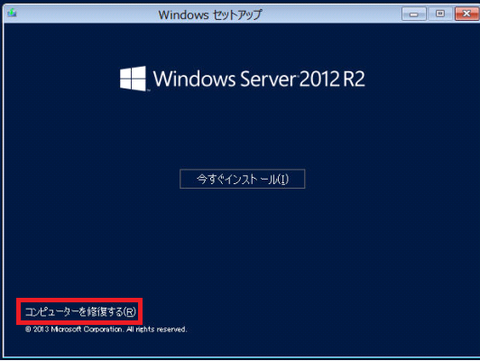Click the Windows Server 2012 R2 logo
Viewport: 480px width, 361px height.
pos(242,79)
